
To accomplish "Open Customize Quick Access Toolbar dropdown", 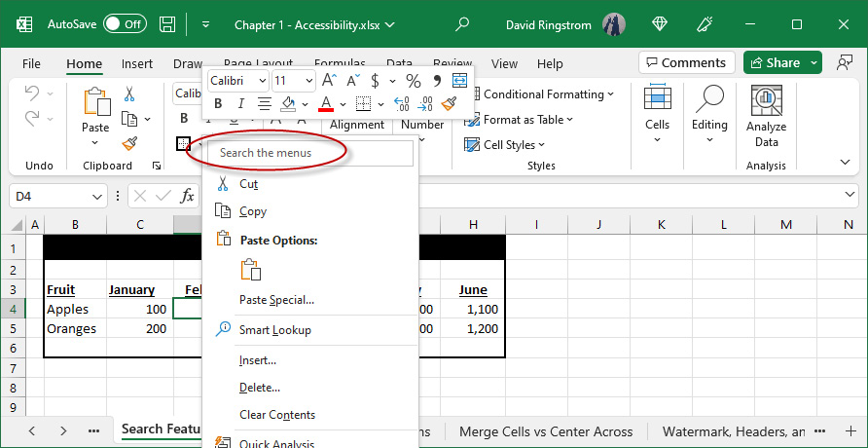I will coord(206,24).
